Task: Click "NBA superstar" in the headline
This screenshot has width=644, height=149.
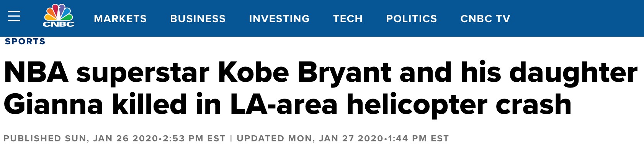Action: [x=106, y=72]
